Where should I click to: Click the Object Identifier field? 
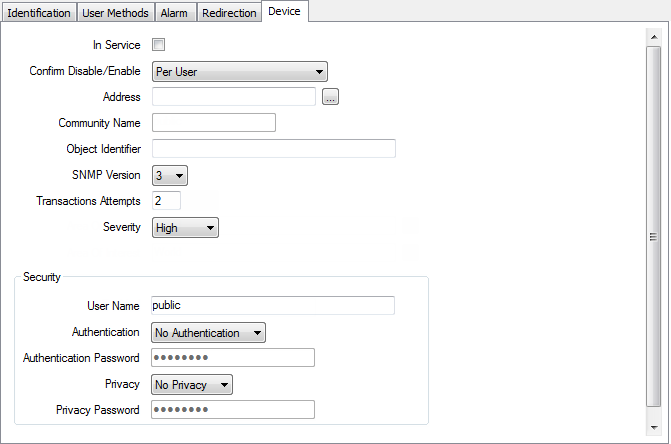(273, 149)
